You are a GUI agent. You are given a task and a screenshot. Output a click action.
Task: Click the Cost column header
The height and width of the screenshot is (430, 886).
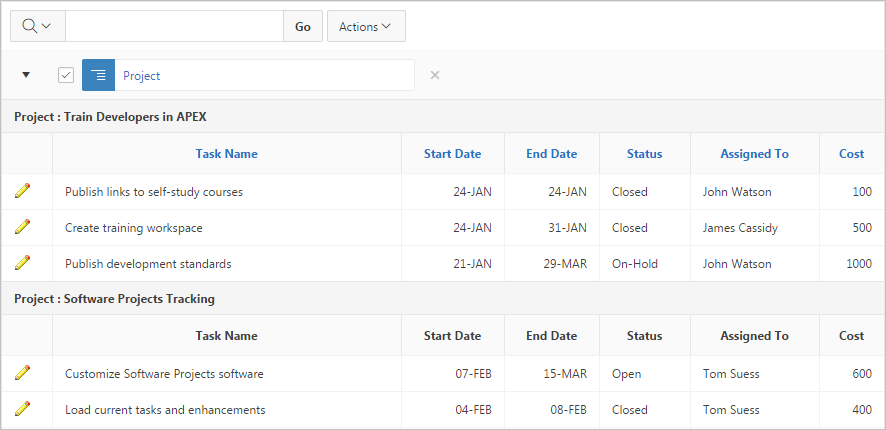coord(851,154)
